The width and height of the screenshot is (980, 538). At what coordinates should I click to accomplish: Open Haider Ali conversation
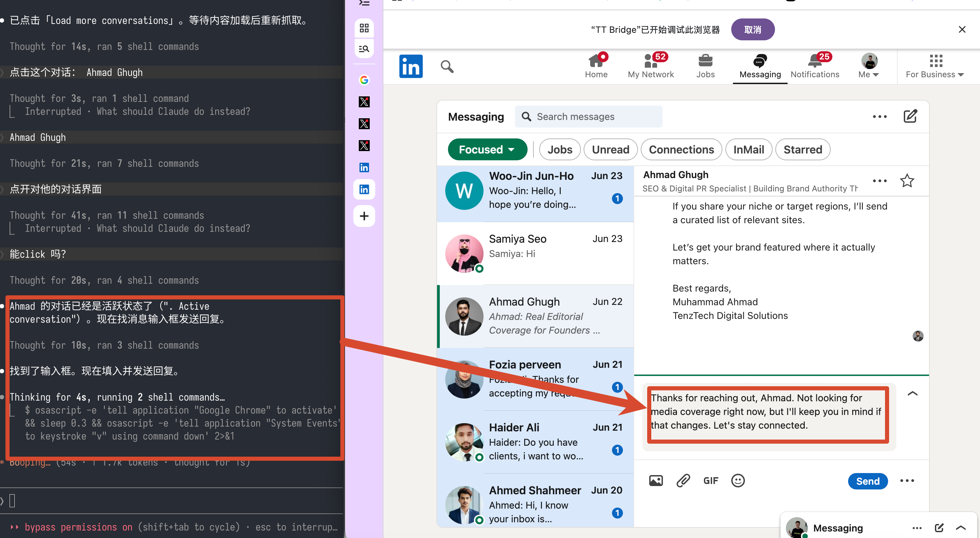(535, 442)
